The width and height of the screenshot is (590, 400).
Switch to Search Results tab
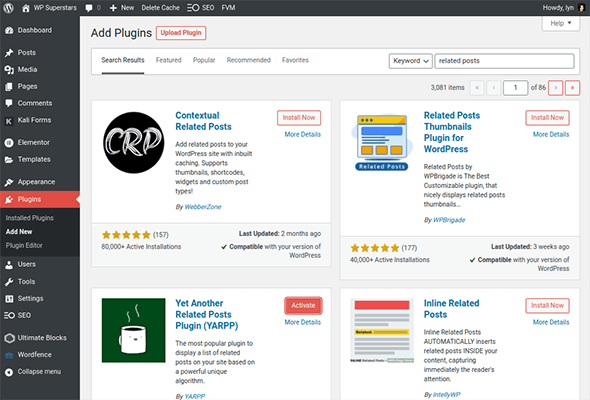click(123, 60)
